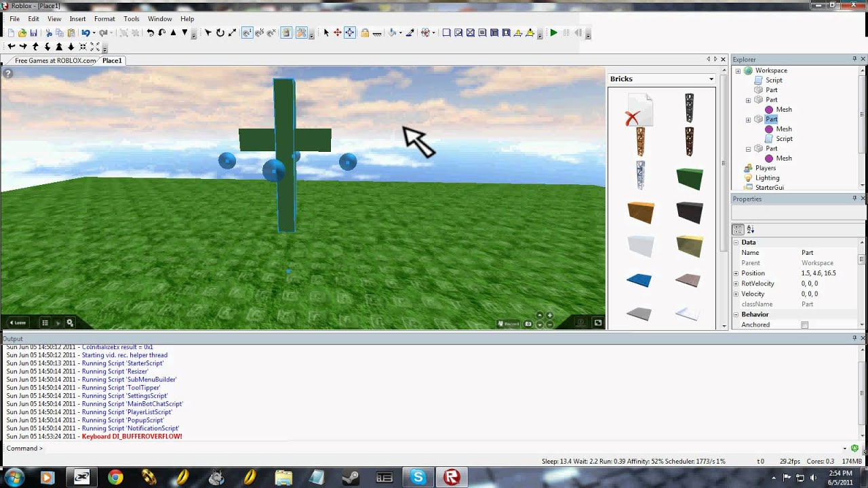Undo the last action in toolbar
The width and height of the screenshot is (868, 488).
pos(85,33)
